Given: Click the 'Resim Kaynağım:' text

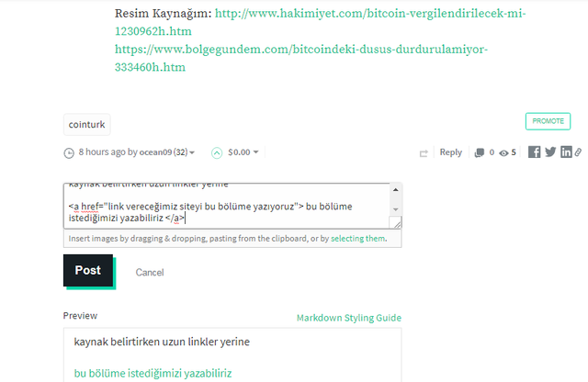Looking at the screenshot, I should (164, 14).
